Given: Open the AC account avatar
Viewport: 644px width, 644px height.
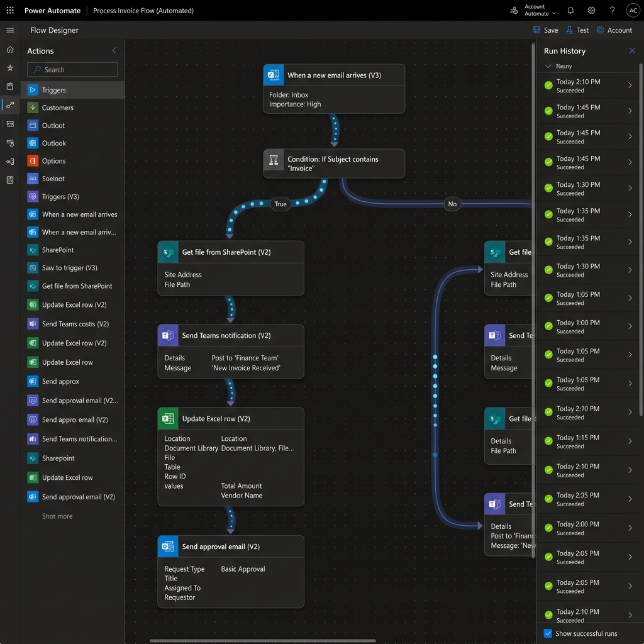Looking at the screenshot, I should click(x=633, y=10).
